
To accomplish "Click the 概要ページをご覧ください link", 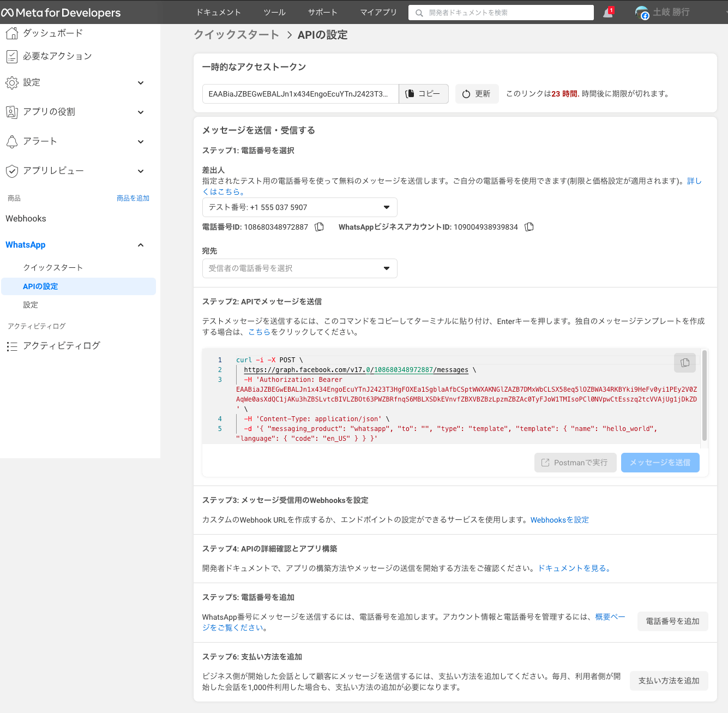I will coord(610,617).
